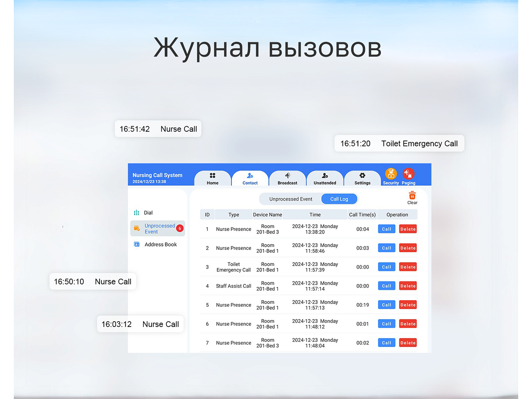Open the Settings gear icon

pos(362,176)
